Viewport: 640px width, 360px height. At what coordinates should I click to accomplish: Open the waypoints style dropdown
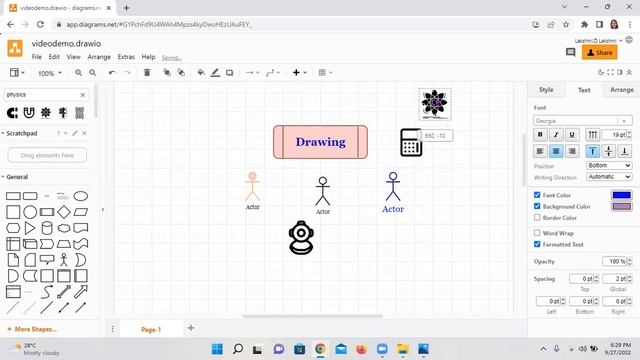(x=273, y=73)
